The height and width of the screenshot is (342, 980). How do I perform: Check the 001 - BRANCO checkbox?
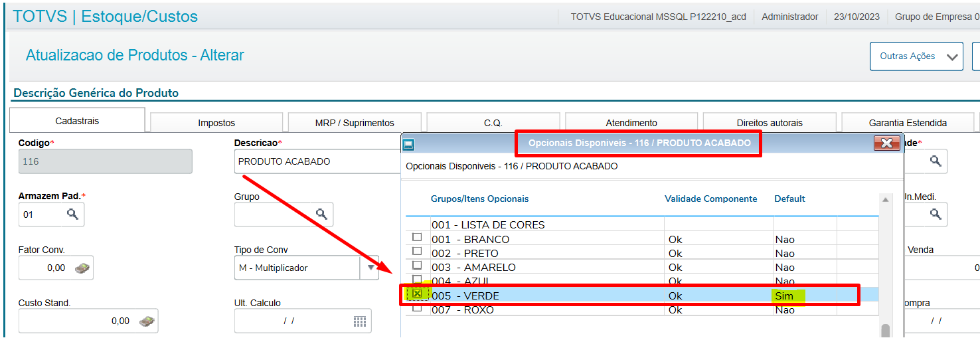417,237
